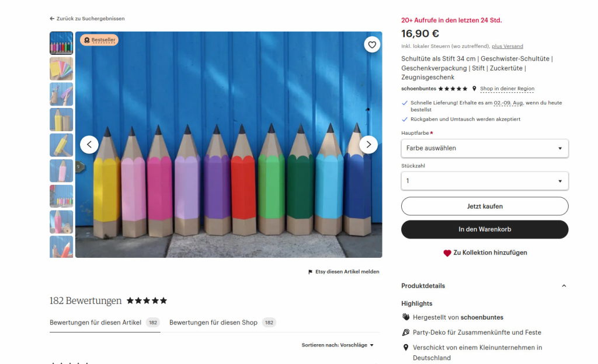598x364 pixels.
Task: Click the flag icon to report this item
Action: pos(310,272)
